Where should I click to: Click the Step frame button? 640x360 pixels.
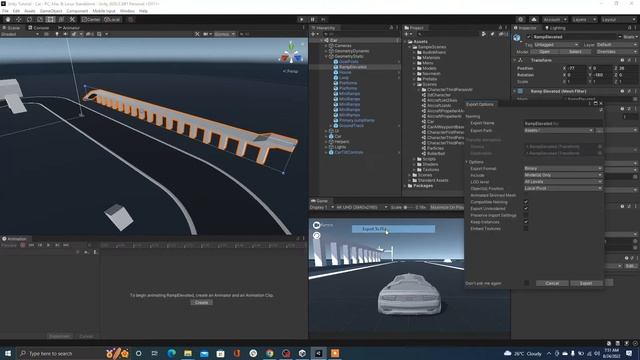click(x=323, y=20)
